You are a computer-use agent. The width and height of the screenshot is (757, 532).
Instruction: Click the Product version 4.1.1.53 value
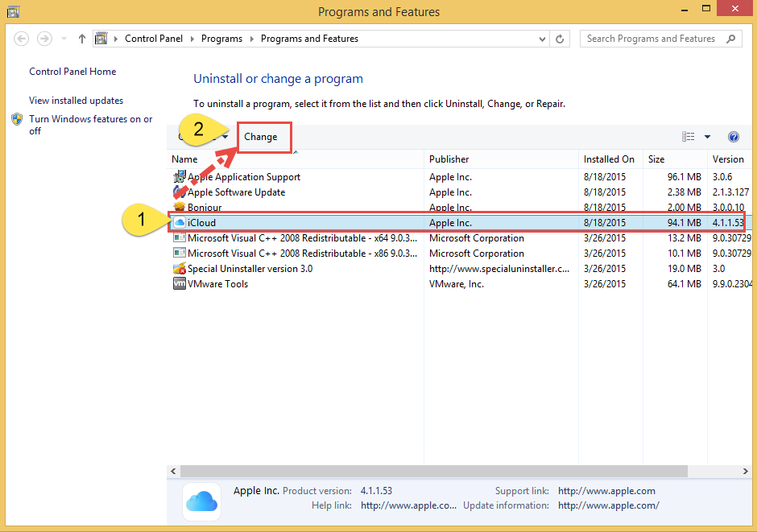(376, 491)
